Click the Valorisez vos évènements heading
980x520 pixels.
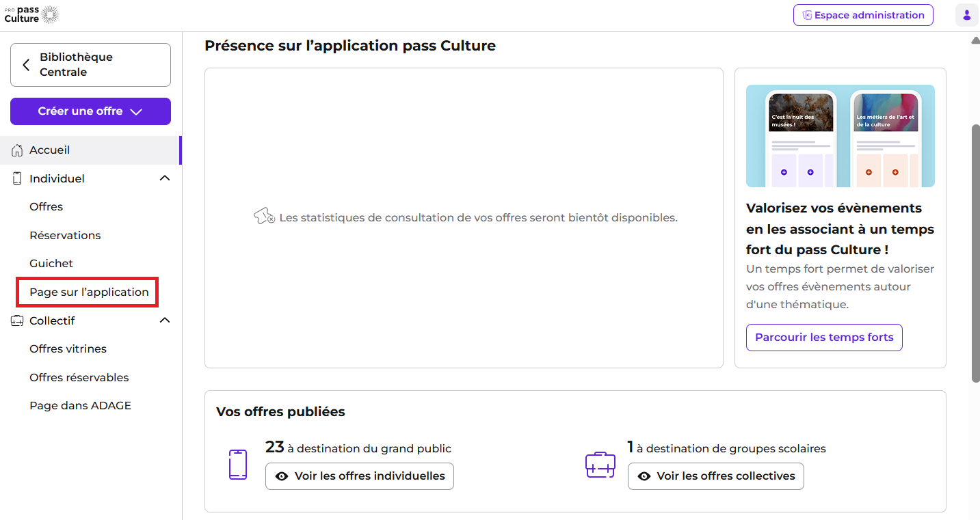[840, 229]
